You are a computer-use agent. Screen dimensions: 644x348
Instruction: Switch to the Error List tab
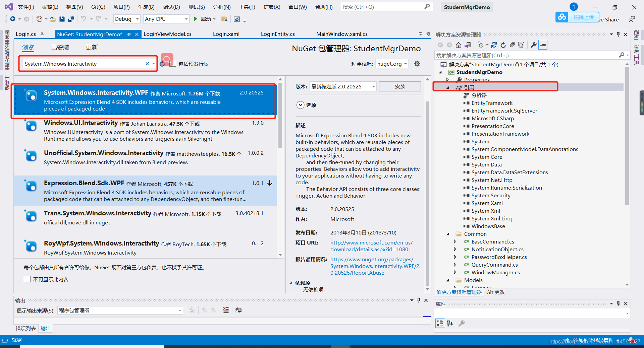26,328
